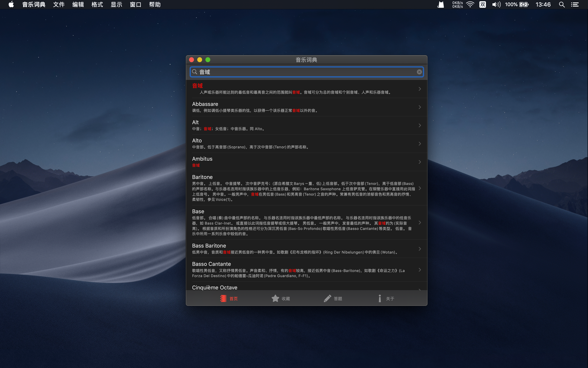Screen dimensions: 588x368
Task: Switch to the 首页 tab label
Action: pos(234,299)
